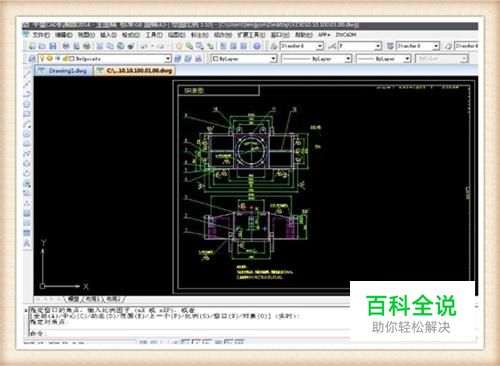Select the Pan hand tool
The image size is (500, 366).
click(179, 46)
